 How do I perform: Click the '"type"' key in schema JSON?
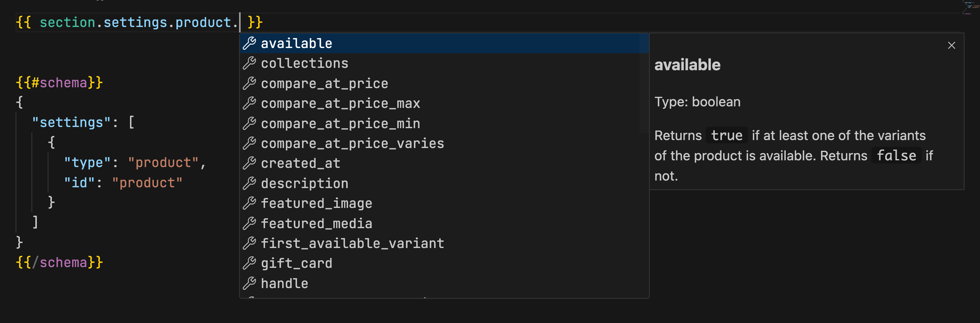click(87, 162)
